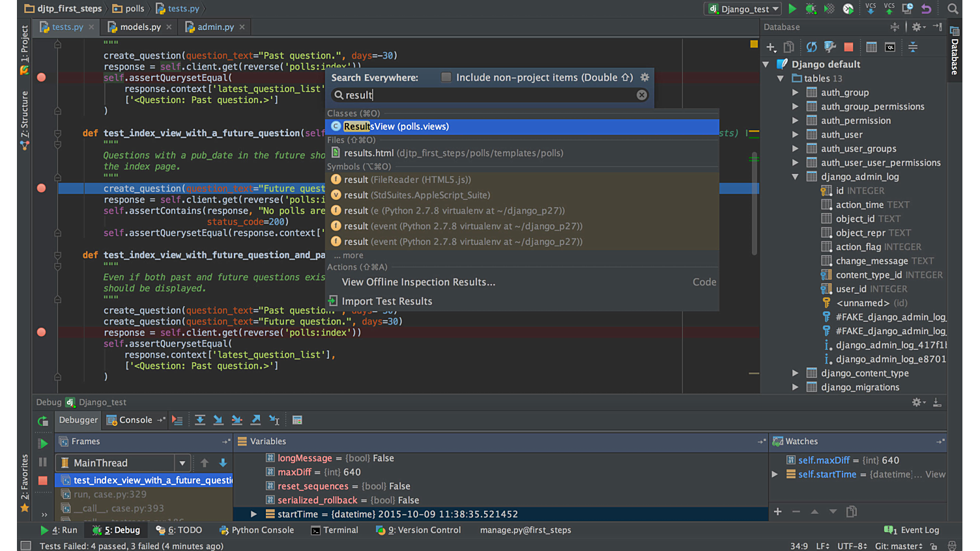Click the Rerun icon in Debug panel

click(x=43, y=421)
